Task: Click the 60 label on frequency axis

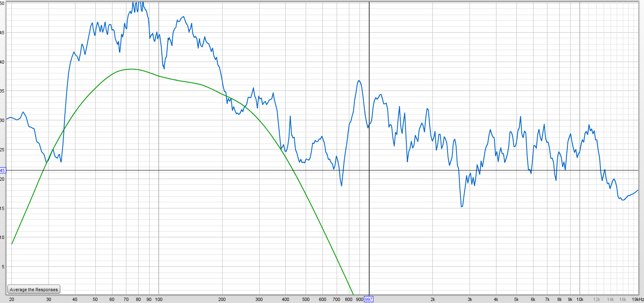Action: (112, 299)
